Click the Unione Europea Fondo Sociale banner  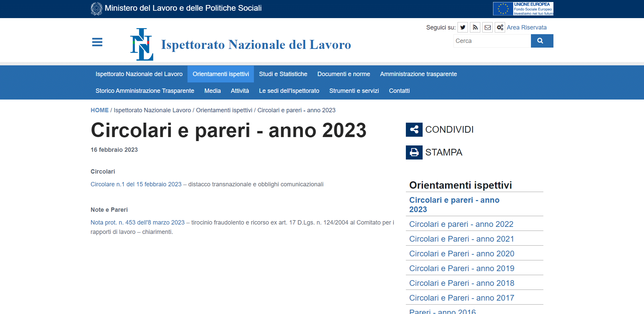tap(523, 8)
